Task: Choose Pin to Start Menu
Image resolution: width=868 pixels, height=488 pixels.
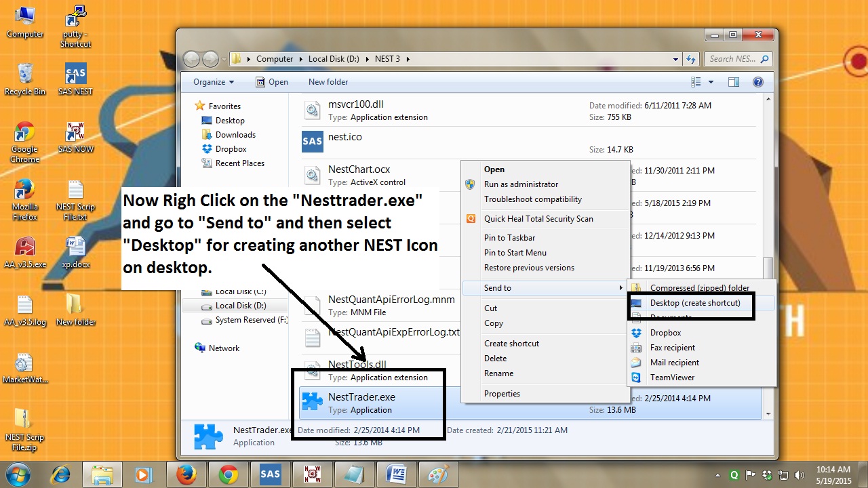Action: [545, 253]
